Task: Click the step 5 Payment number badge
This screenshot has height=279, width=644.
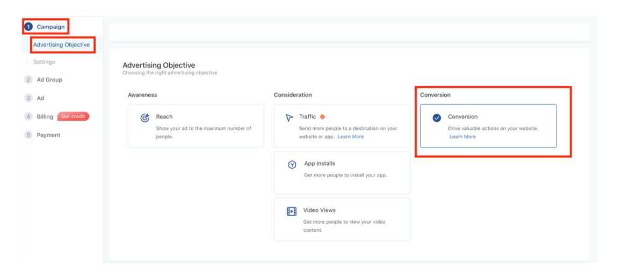Action: click(x=28, y=135)
